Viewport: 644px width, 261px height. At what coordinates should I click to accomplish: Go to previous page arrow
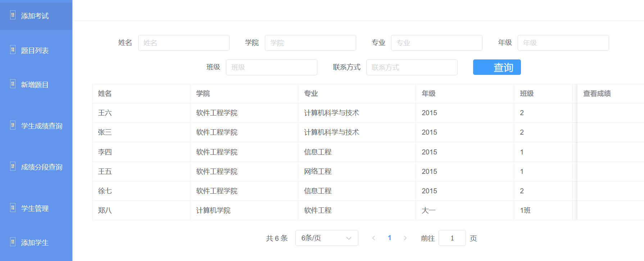click(x=373, y=238)
